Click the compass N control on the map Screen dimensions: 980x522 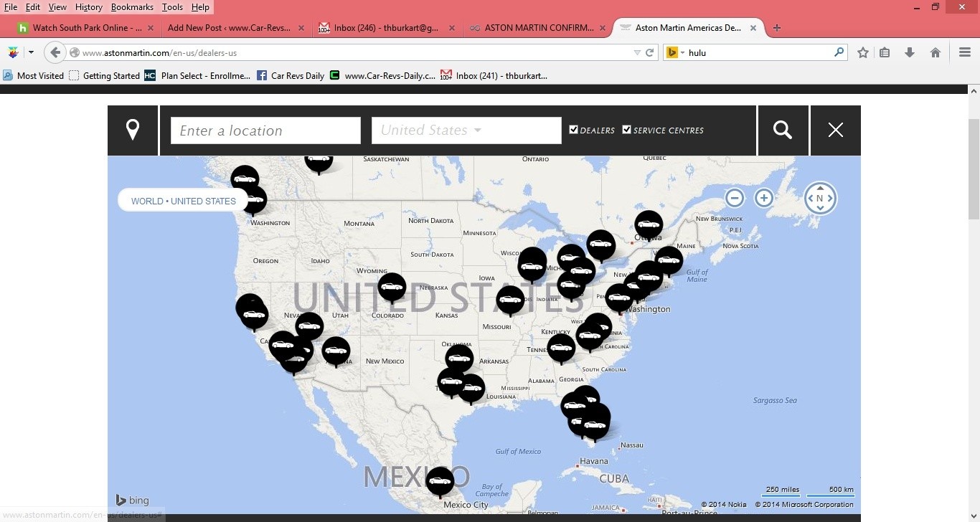pos(820,198)
